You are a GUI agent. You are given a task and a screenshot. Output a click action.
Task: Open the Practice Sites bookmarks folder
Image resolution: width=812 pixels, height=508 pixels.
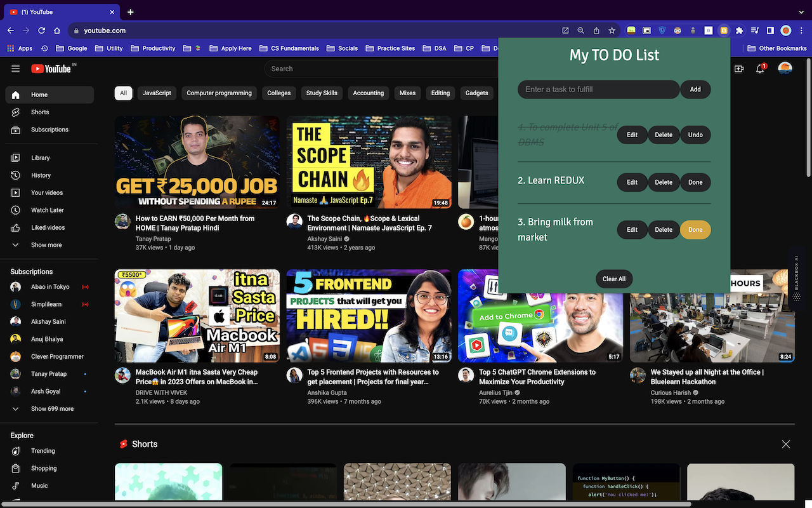pyautogui.click(x=390, y=48)
